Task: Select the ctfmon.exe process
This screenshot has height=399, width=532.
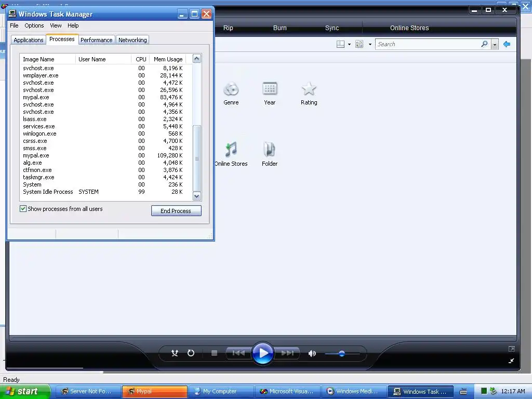Action: pyautogui.click(x=106, y=170)
